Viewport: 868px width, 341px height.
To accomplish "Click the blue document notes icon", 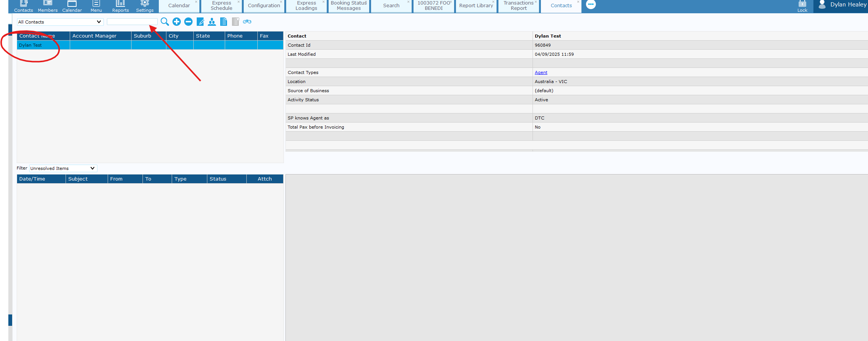I will click(x=224, y=22).
